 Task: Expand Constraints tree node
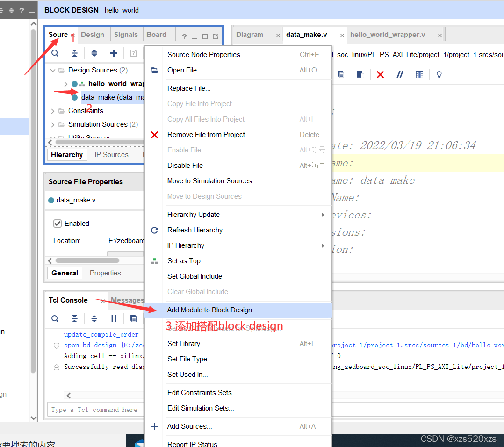click(53, 111)
